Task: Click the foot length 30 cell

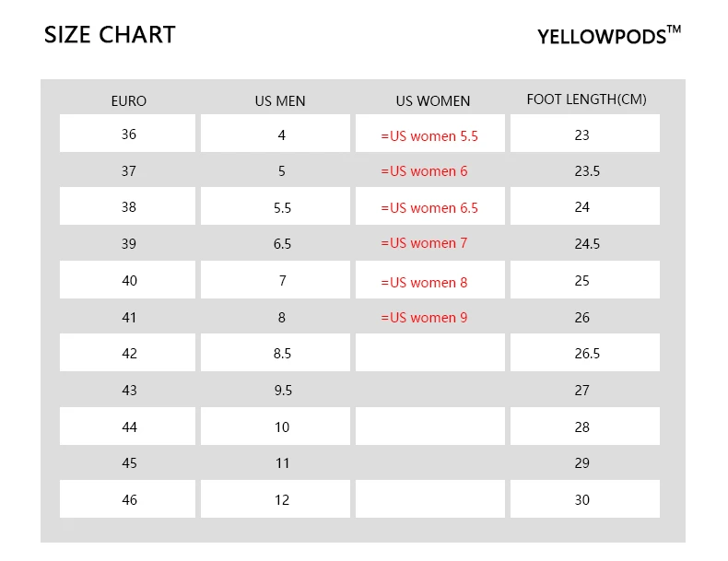Action: [585, 498]
